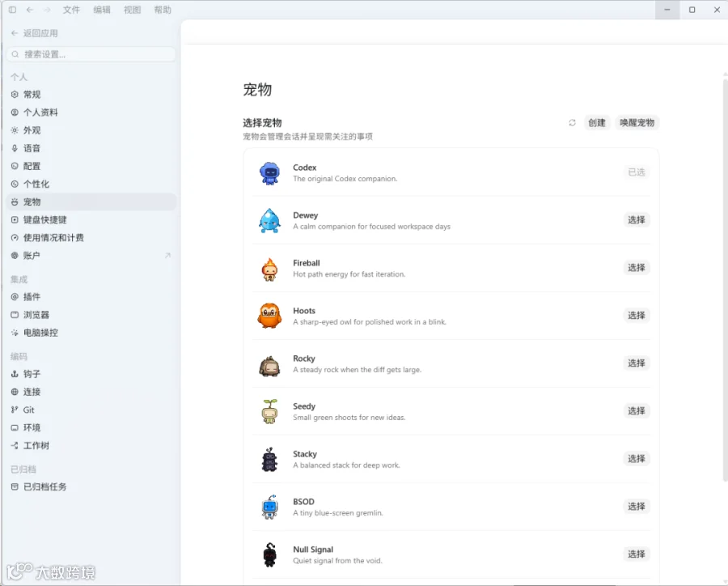Screen dimensions: 728x586
Task: Click the Seedy sprout avatar
Action: (269, 411)
